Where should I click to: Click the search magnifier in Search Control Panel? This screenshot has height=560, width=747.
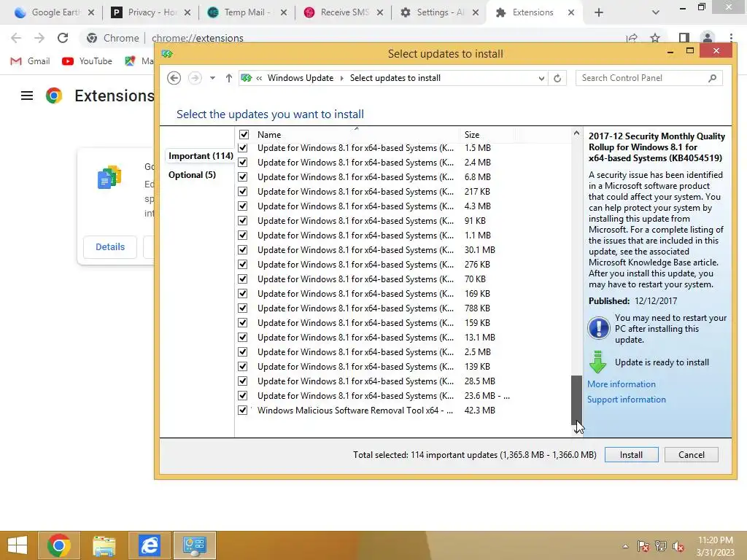click(x=712, y=78)
